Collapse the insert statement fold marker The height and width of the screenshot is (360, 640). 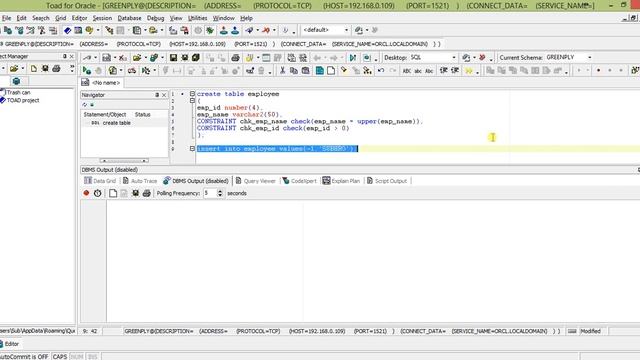tap(192, 149)
